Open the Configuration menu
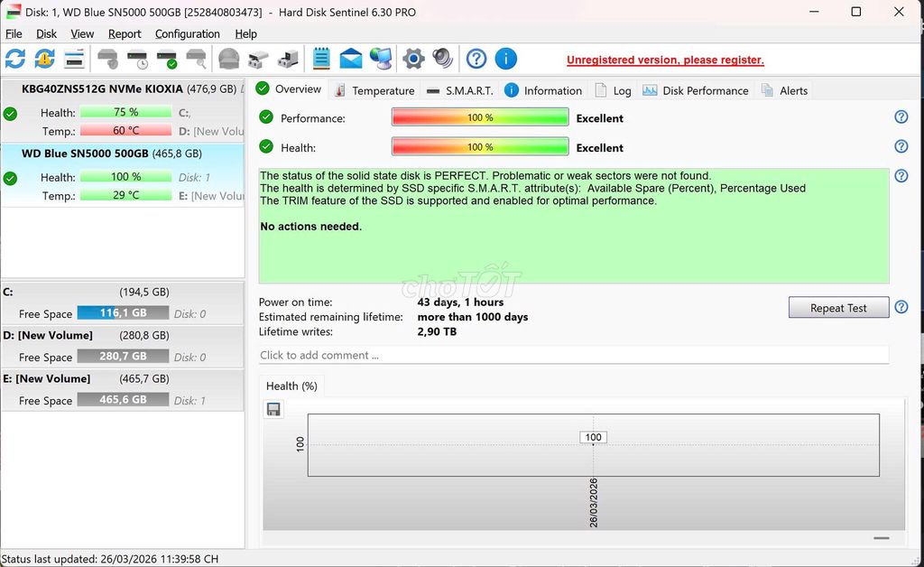This screenshot has height=567, width=924. pos(187,33)
